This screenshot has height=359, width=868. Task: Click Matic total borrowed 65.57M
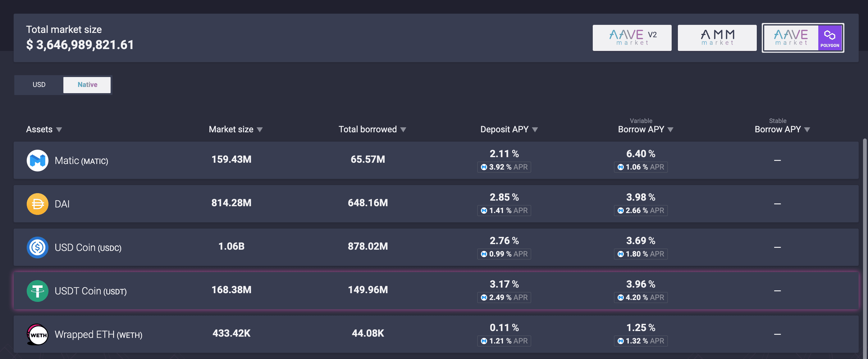point(368,159)
